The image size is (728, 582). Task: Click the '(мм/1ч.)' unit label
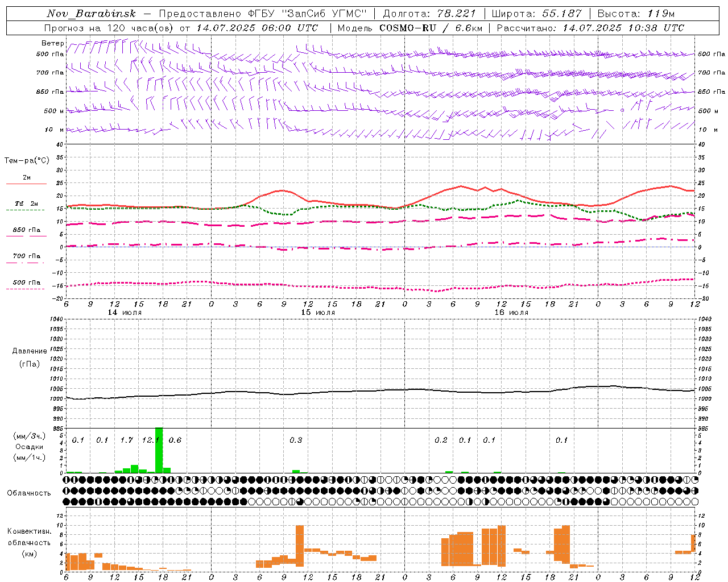[x=30, y=458]
